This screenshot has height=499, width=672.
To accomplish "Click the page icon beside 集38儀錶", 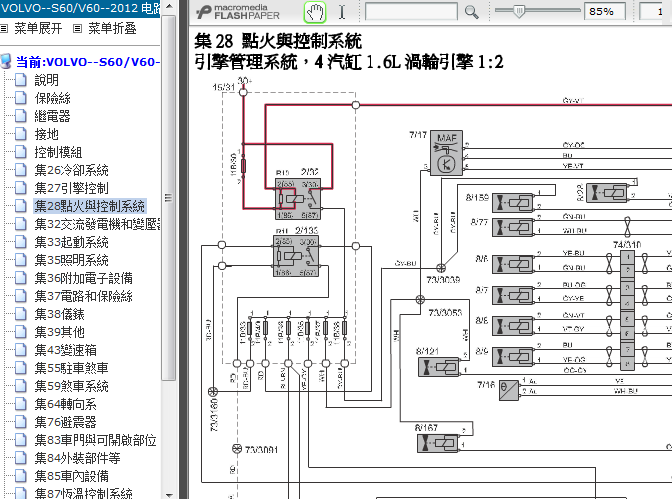I will coord(21,314).
